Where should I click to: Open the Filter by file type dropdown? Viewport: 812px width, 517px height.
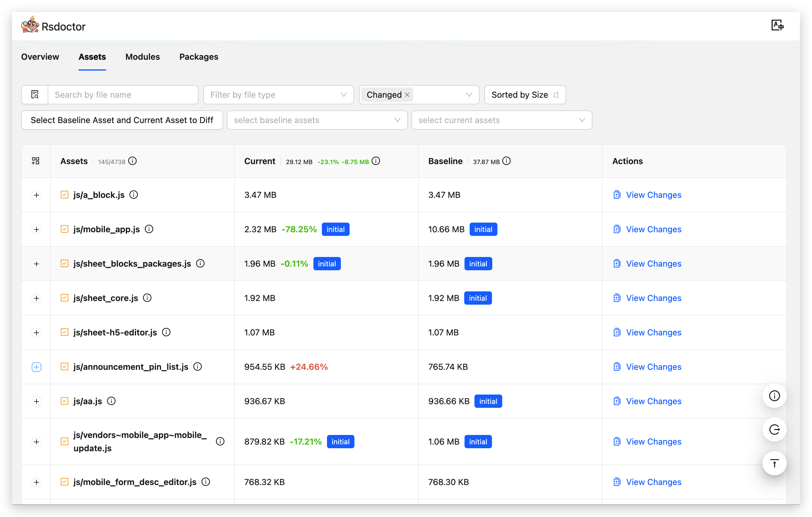click(278, 95)
